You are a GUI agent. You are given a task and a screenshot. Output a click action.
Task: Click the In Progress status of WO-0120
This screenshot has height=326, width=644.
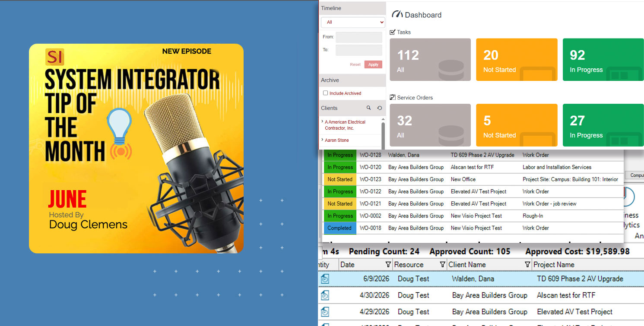click(339, 167)
